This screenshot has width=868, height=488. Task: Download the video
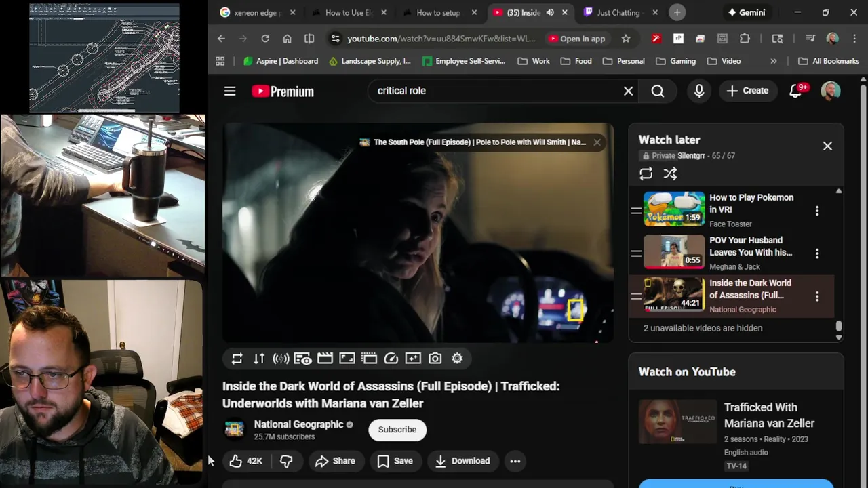462,461
